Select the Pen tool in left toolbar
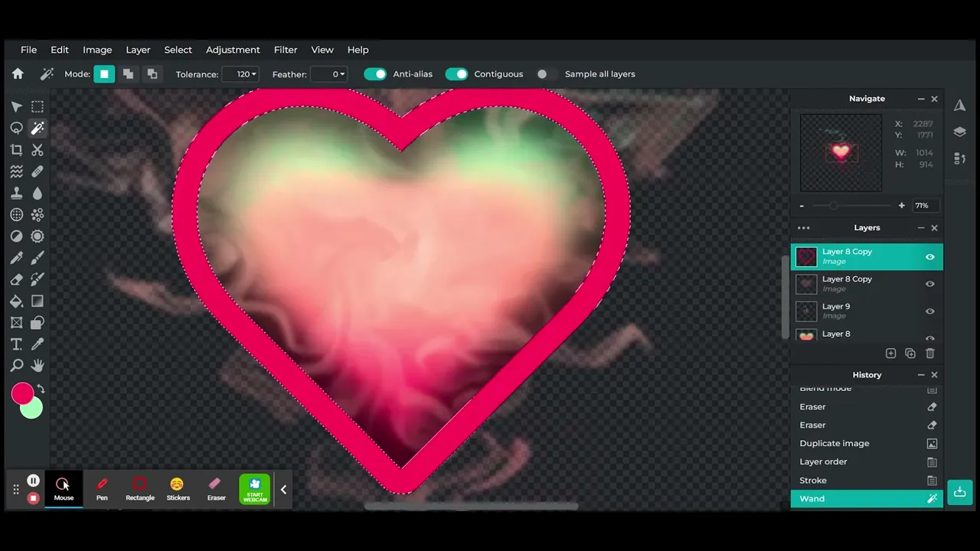Image resolution: width=980 pixels, height=551 pixels. 16,258
